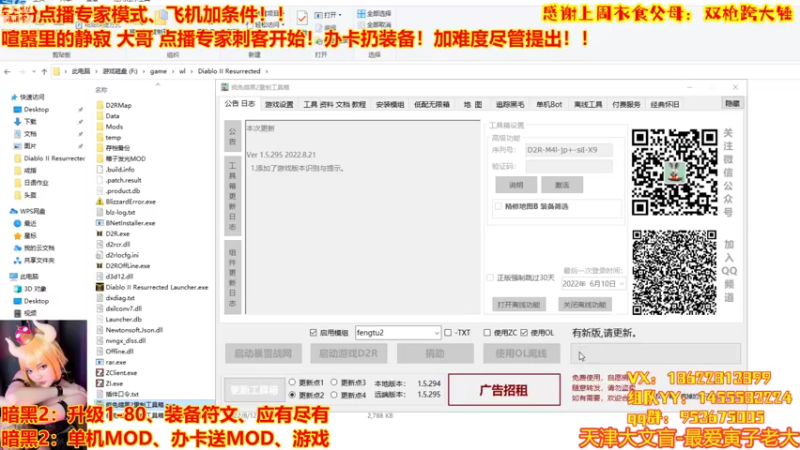
Task: Select the 更新点1 radio button
Action: click(292, 382)
